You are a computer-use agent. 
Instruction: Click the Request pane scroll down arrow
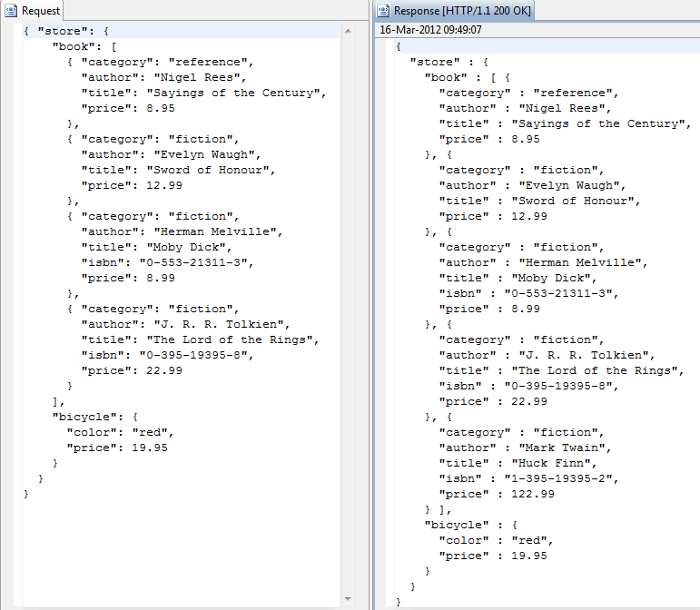tap(349, 599)
